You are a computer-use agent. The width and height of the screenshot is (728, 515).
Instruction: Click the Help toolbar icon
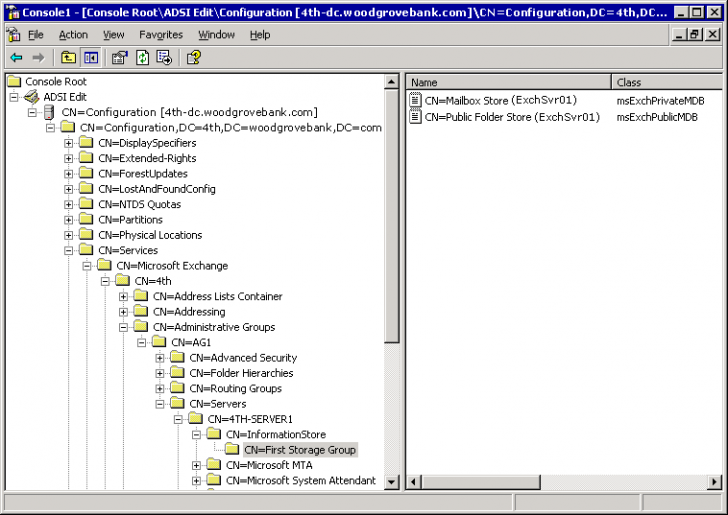coord(194,58)
